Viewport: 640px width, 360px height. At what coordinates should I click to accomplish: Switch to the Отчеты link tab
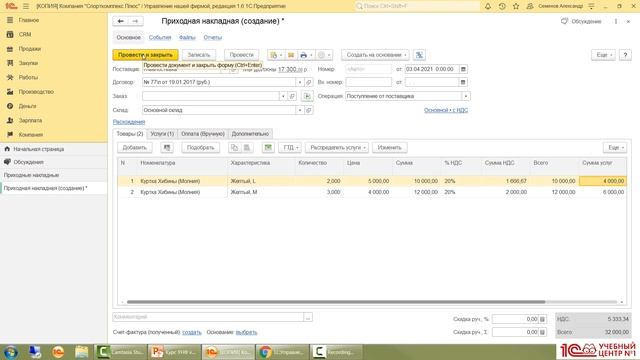tap(213, 37)
